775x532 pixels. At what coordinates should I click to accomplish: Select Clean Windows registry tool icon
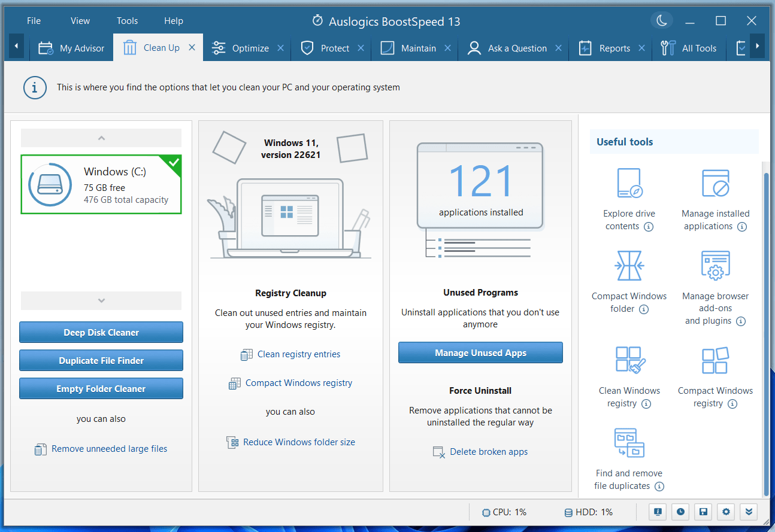pyautogui.click(x=629, y=360)
